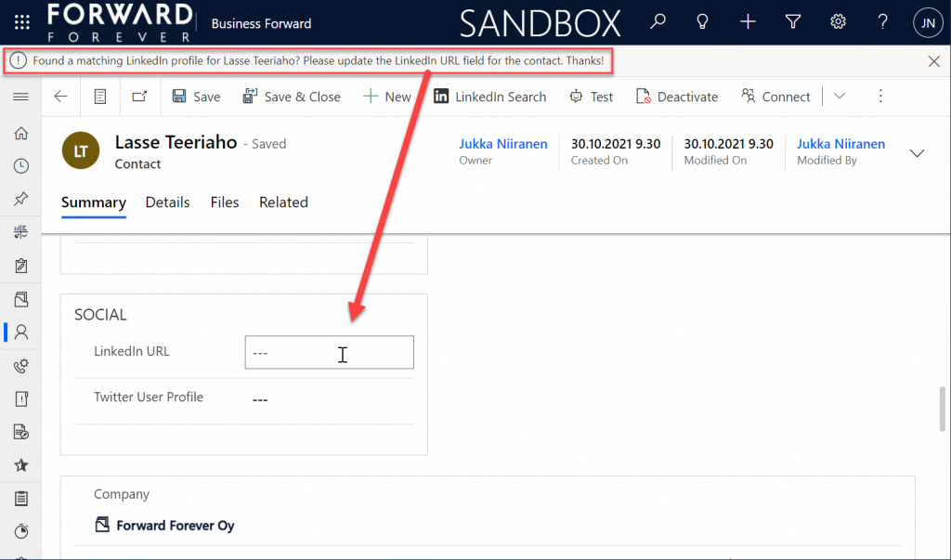Open record in new window icon
951x560 pixels.
(x=139, y=97)
